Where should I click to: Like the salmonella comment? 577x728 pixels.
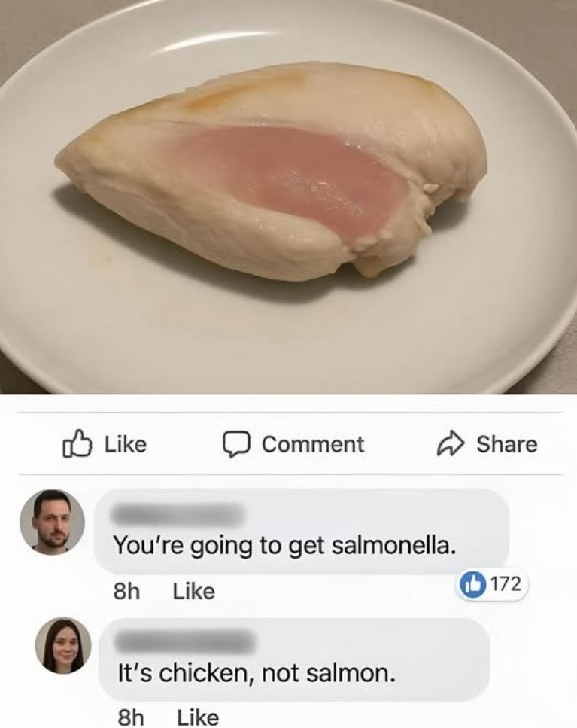point(194,592)
